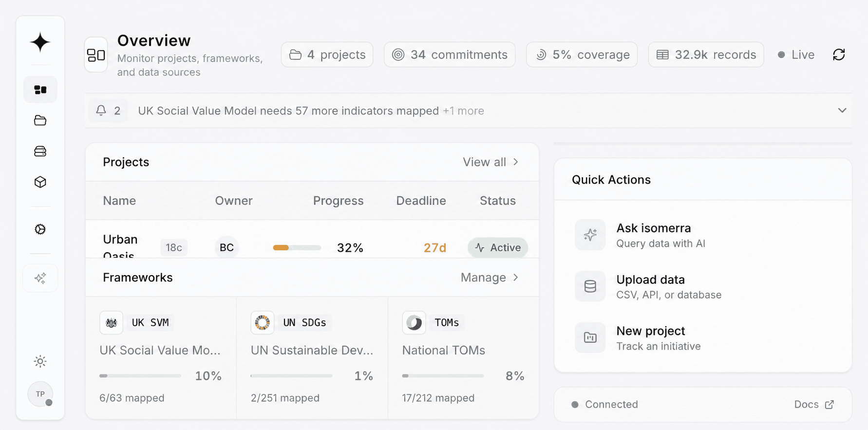Click the Connected status indicator
Viewport: 868px width, 430px height.
click(x=604, y=404)
